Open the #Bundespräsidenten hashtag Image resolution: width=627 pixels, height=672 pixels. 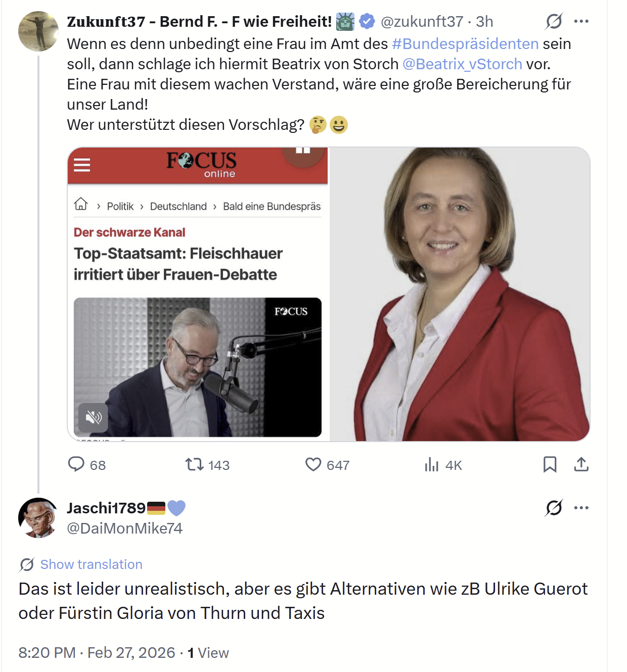[465, 44]
